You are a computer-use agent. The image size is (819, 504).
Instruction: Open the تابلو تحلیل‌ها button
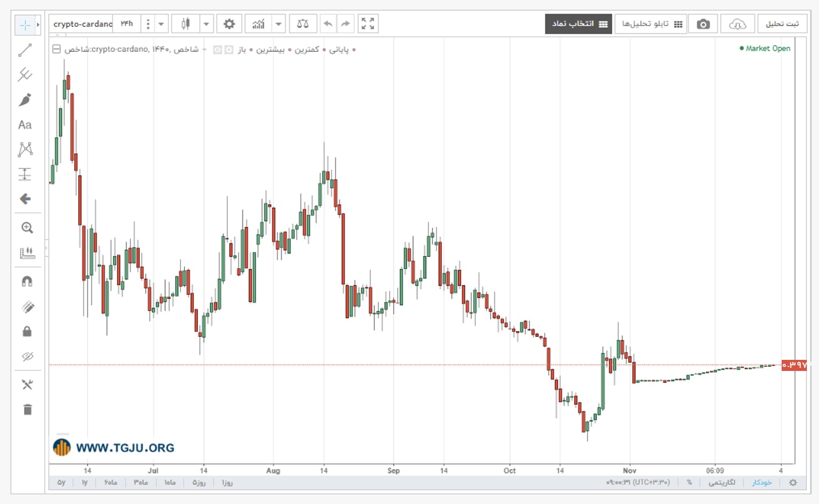(651, 24)
